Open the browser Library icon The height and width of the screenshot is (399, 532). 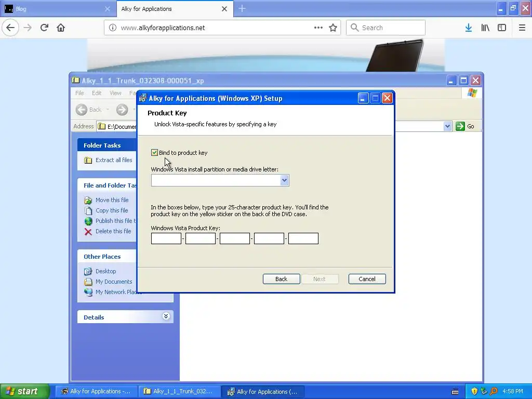point(485,28)
